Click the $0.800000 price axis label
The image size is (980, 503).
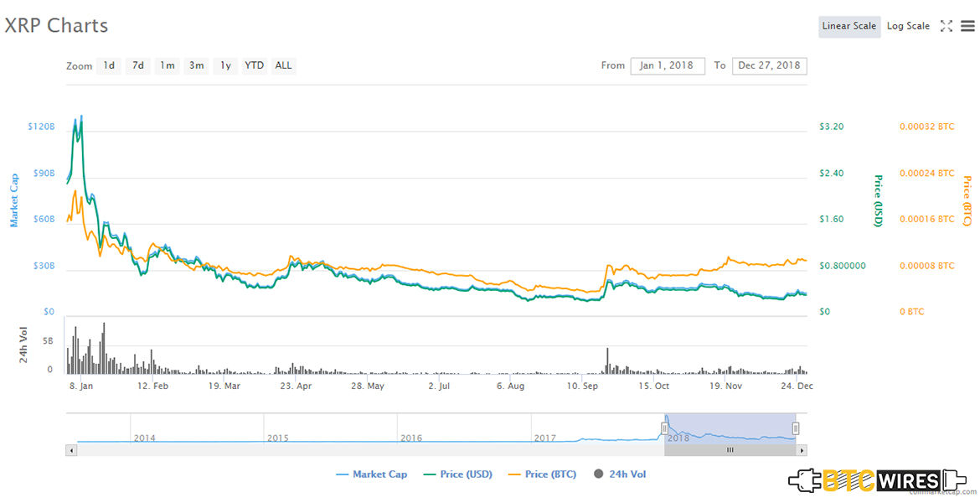coord(843,266)
